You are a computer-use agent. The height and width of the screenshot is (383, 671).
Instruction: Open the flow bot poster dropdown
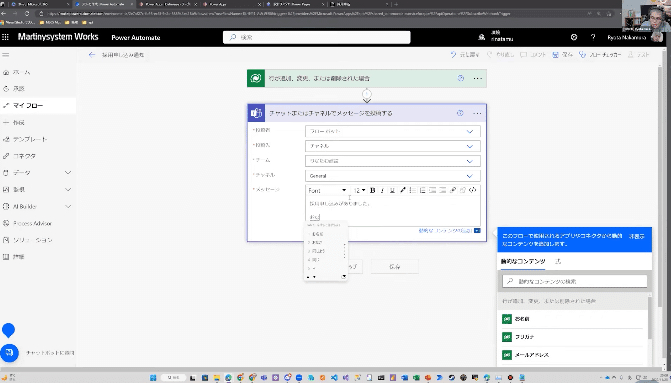point(393,131)
